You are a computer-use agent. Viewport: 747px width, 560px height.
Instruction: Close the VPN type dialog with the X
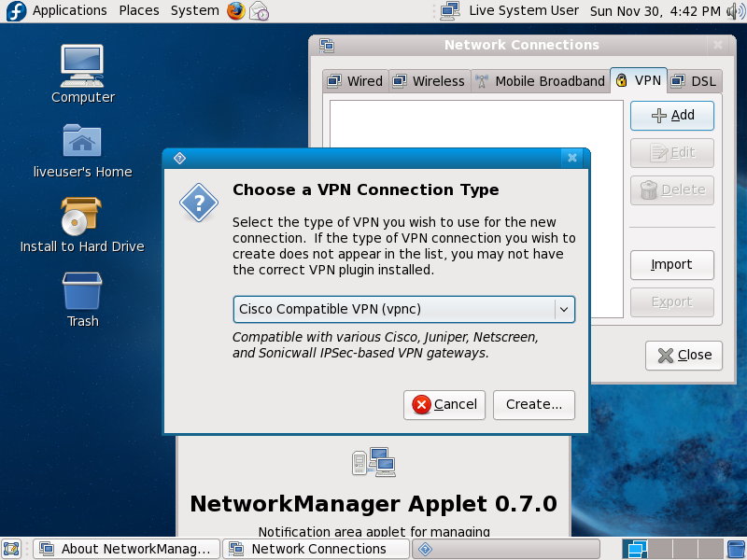[x=572, y=158]
